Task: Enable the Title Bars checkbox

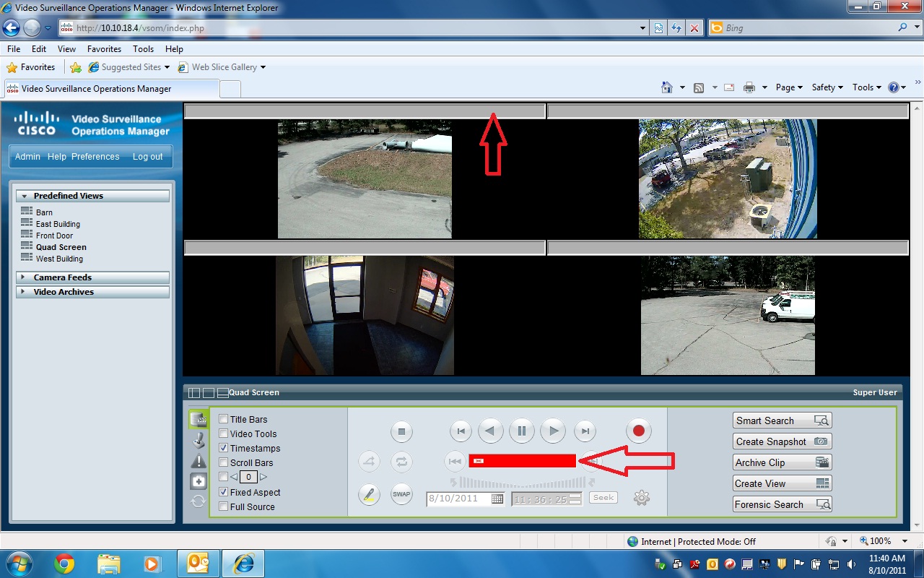Action: 224,419
